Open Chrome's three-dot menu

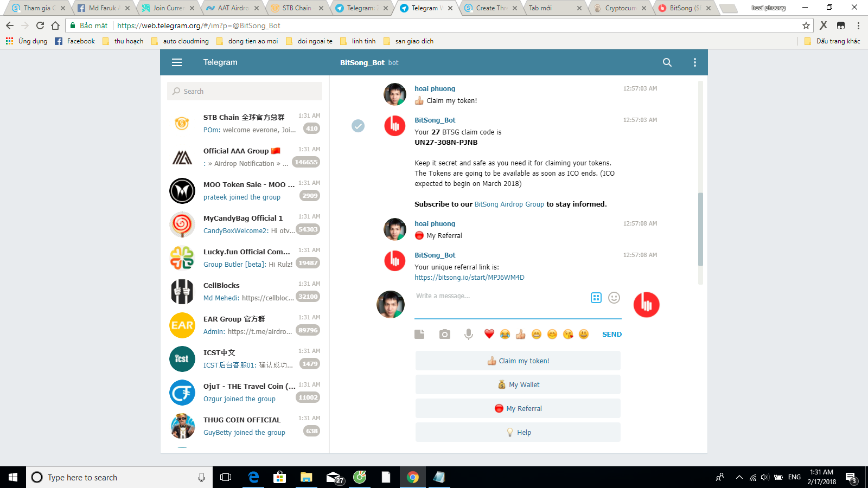858,25
